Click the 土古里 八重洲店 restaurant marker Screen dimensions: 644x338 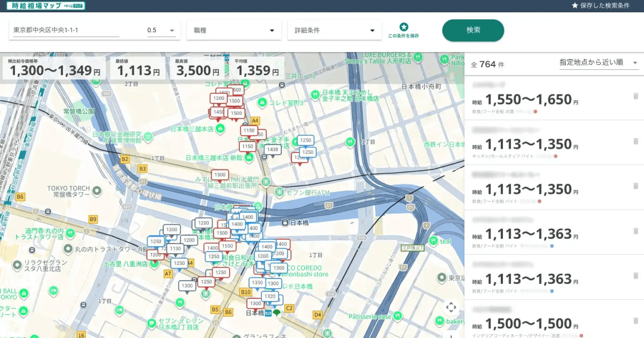155,263
